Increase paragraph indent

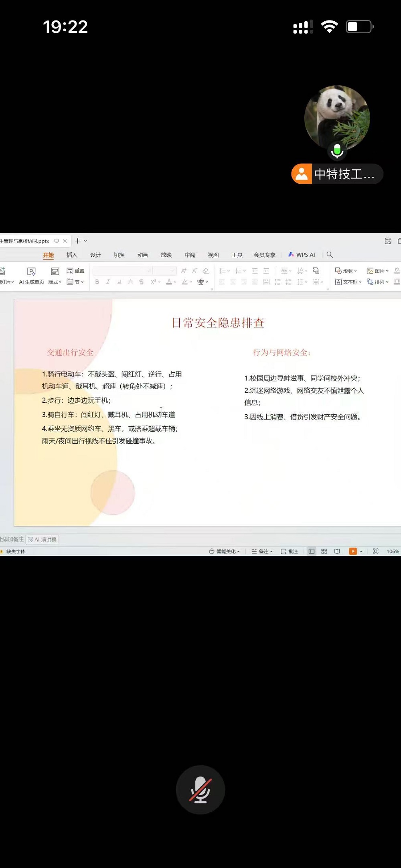(x=266, y=271)
